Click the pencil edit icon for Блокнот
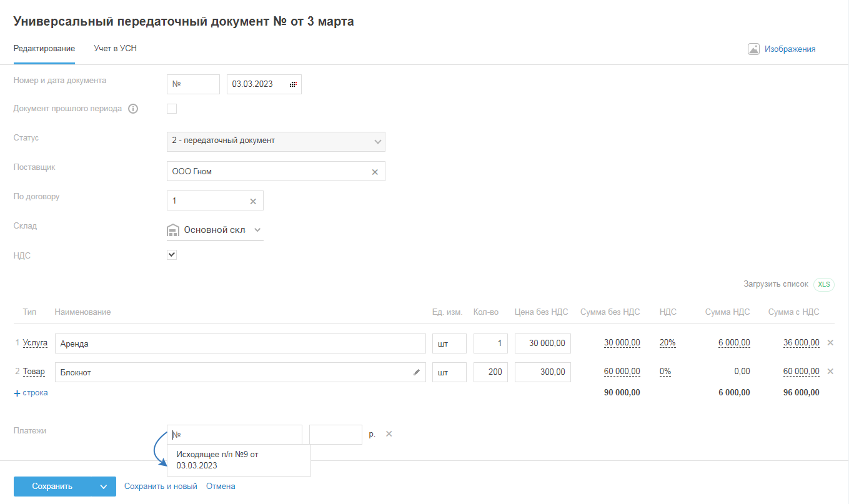 tap(417, 372)
